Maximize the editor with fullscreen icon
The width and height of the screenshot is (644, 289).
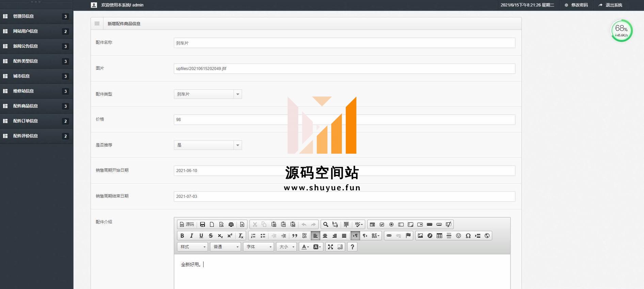point(331,247)
